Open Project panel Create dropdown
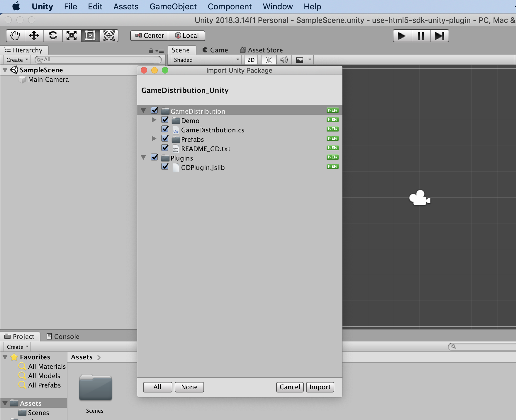This screenshot has height=420, width=516. tap(18, 347)
